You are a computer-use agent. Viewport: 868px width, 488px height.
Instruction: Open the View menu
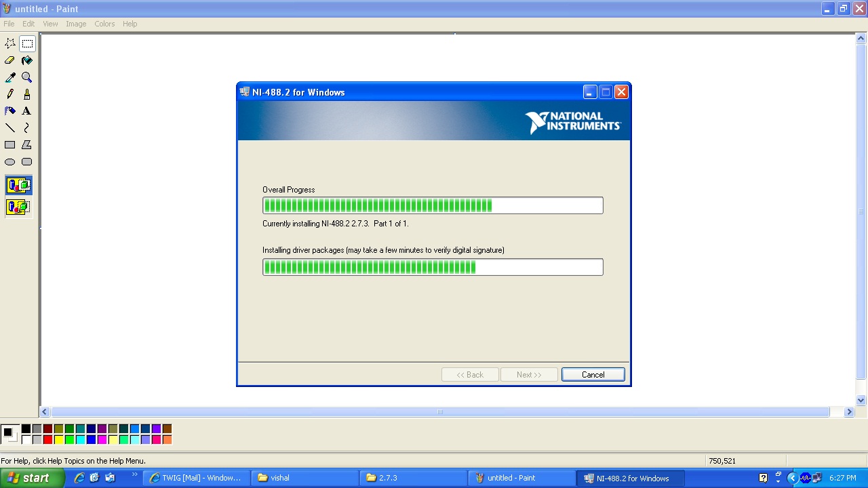50,24
